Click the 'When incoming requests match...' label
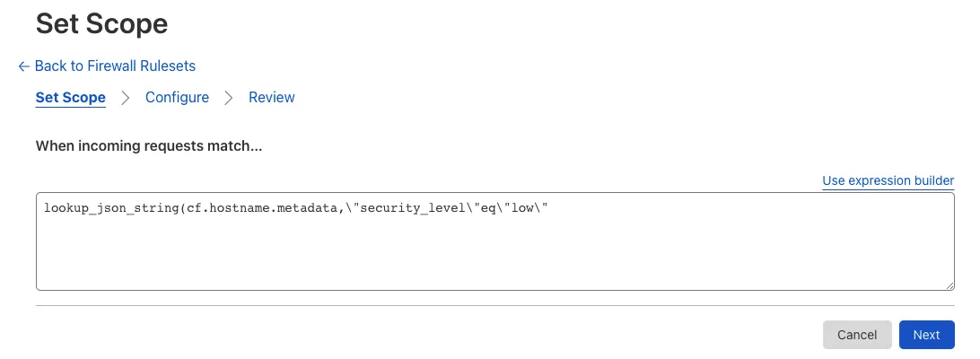The width and height of the screenshot is (980, 359). tap(149, 145)
